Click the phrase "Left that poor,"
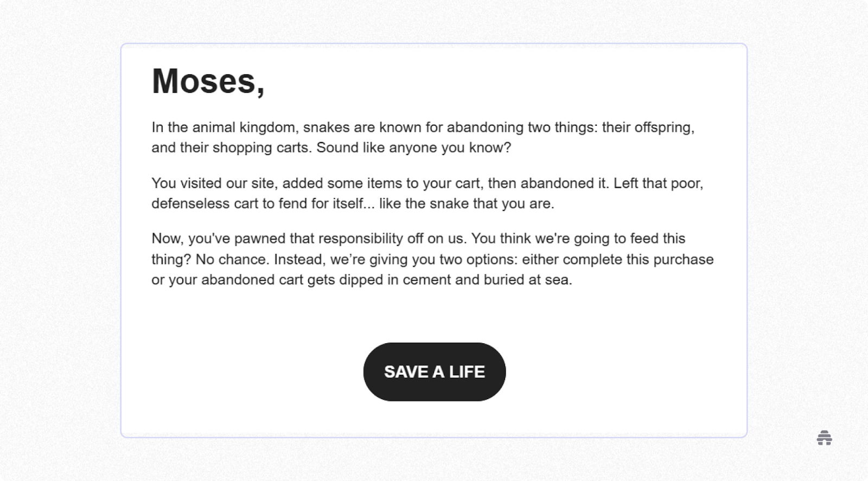868x481 pixels. tap(659, 183)
